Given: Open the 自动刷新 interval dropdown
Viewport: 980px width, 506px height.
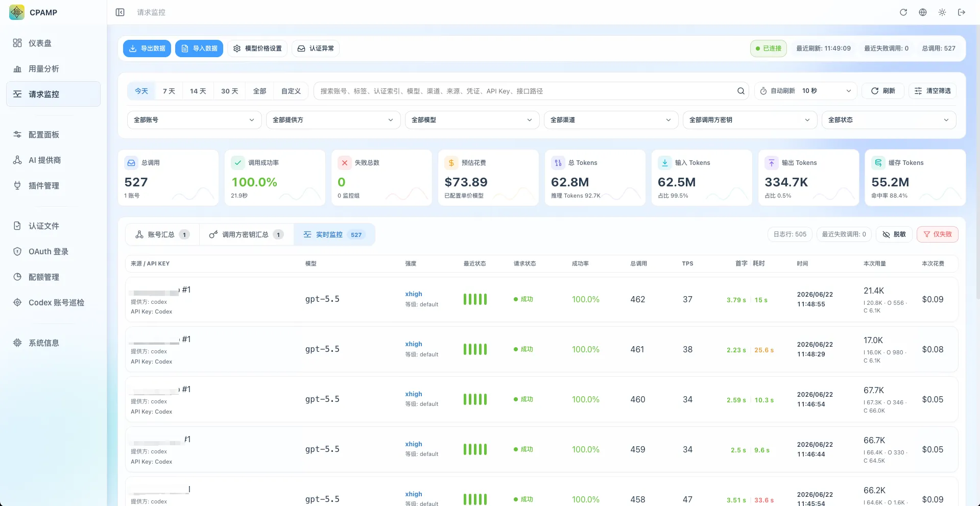Looking at the screenshot, I should [x=806, y=91].
